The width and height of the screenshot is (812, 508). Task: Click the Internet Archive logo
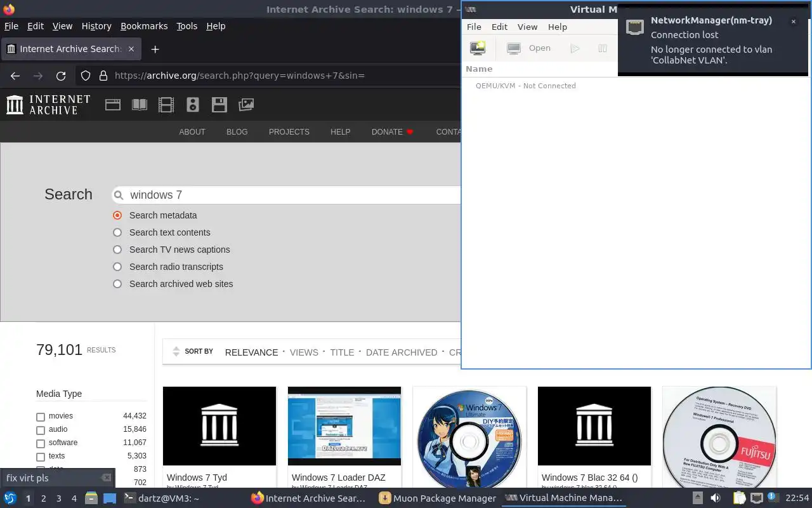48,105
